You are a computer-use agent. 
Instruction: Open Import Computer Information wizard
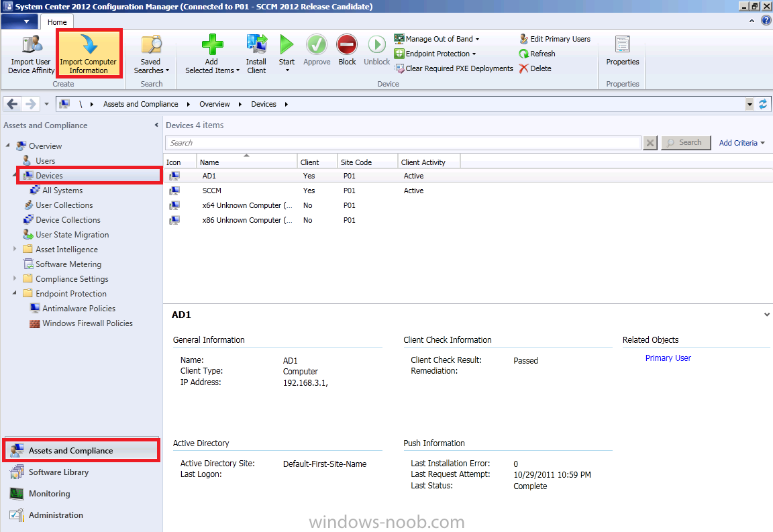(89, 54)
